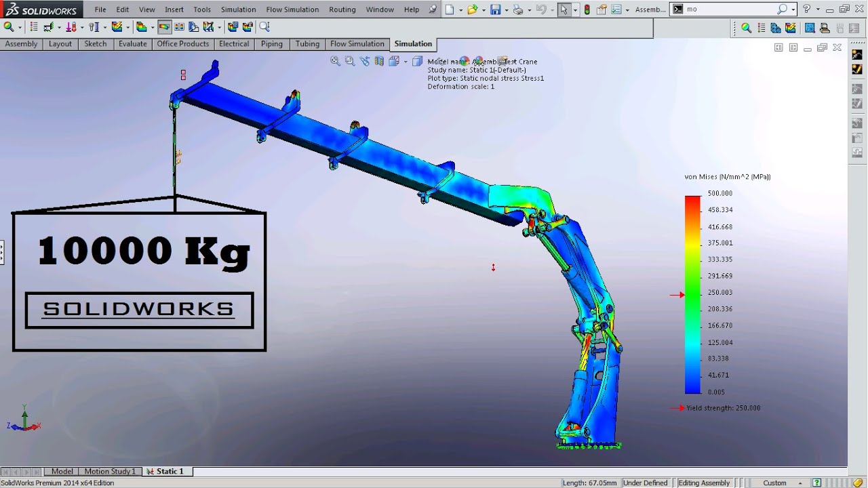Click the Compare Results icon

coord(179,27)
